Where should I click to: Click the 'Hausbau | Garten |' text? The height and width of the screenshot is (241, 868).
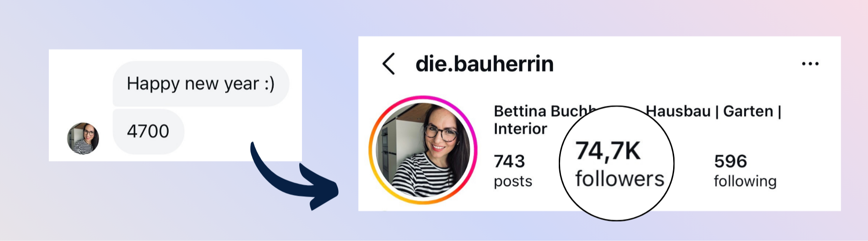(x=713, y=111)
